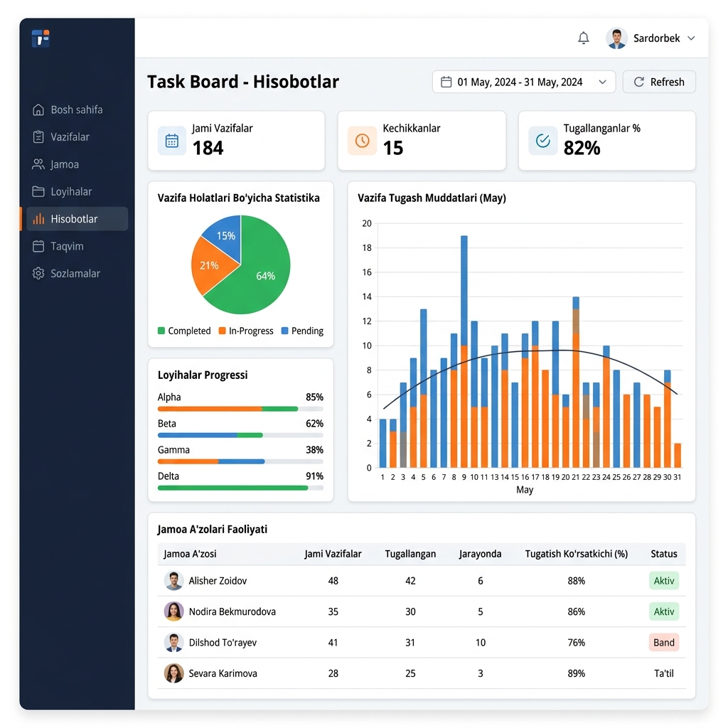This screenshot has width=728, height=728.
Task: Toggle the In-Progress legend item
Action: [x=246, y=331]
